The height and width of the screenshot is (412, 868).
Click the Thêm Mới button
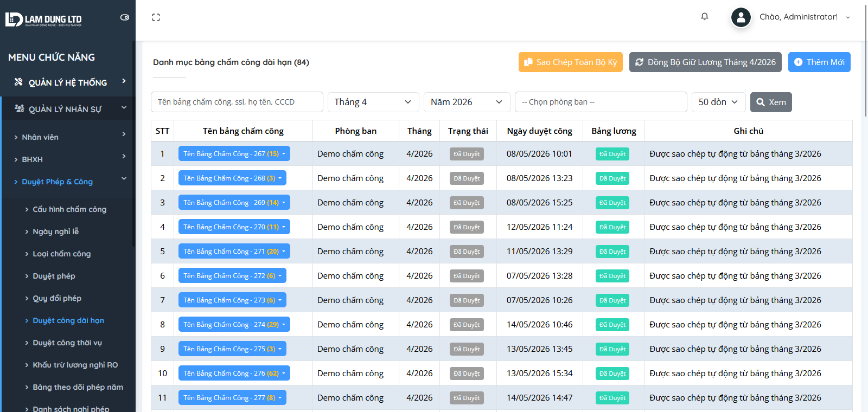coord(819,62)
